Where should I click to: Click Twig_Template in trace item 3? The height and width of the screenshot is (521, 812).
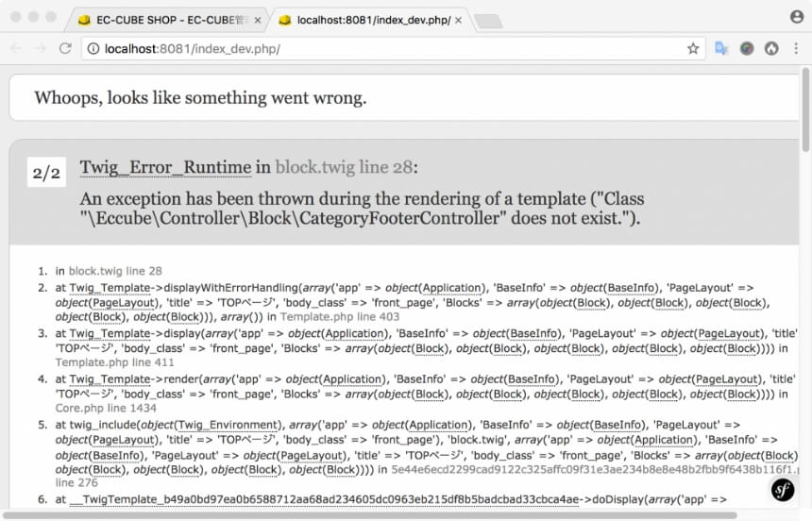tap(110, 333)
